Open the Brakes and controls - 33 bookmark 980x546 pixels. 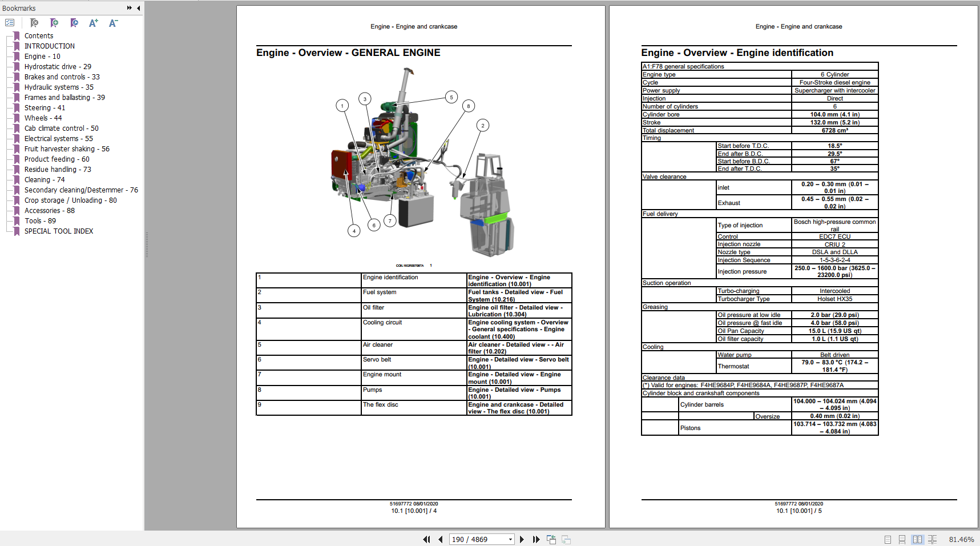62,77
